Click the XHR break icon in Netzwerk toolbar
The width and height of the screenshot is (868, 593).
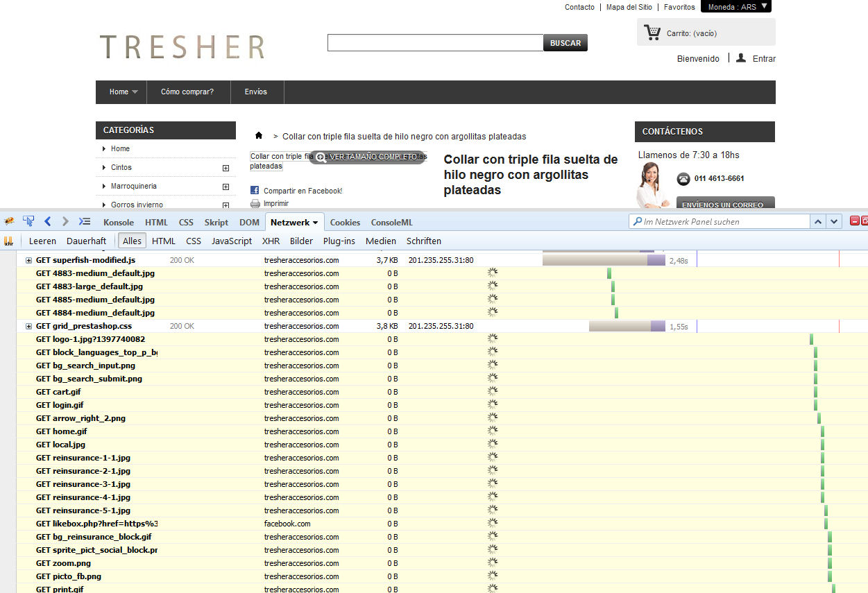[x=9, y=241]
